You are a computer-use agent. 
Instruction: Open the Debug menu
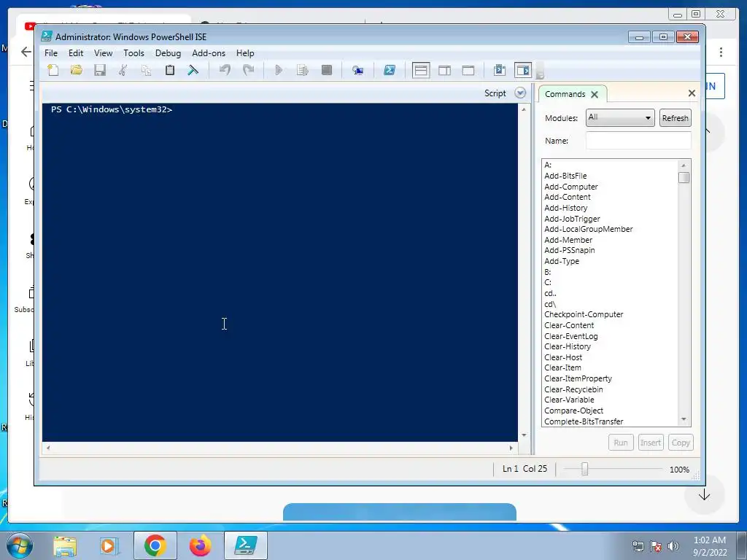click(169, 53)
